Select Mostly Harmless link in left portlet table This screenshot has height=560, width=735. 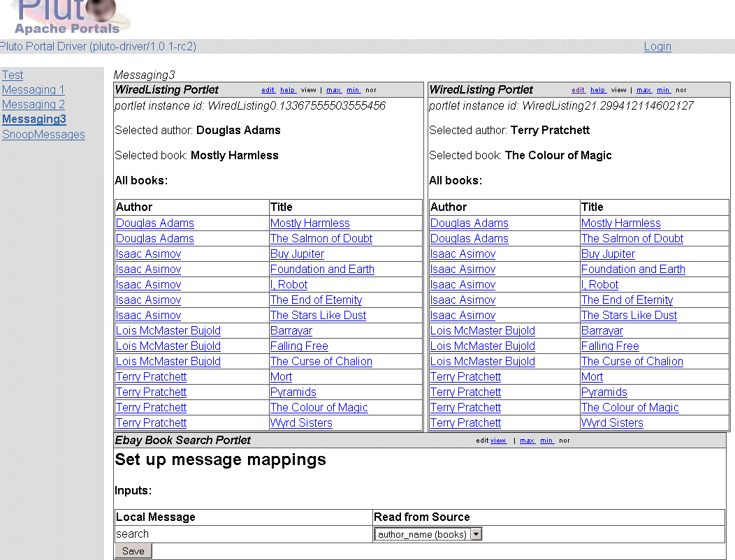tap(310, 223)
